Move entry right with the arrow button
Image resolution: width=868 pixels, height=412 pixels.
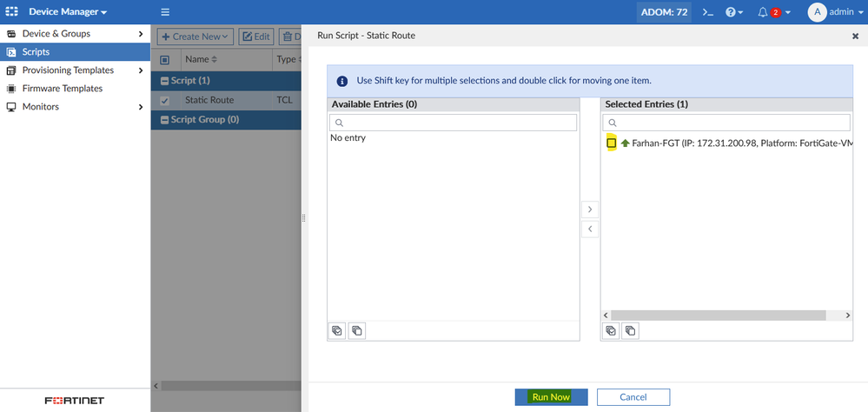pyautogui.click(x=590, y=209)
